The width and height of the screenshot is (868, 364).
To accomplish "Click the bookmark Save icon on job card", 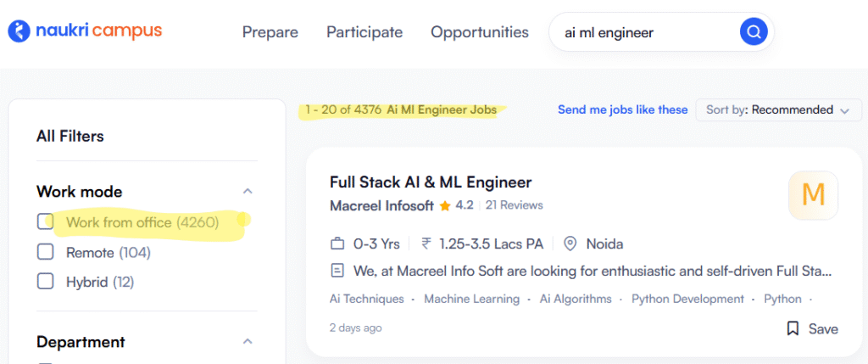I will 793,328.
